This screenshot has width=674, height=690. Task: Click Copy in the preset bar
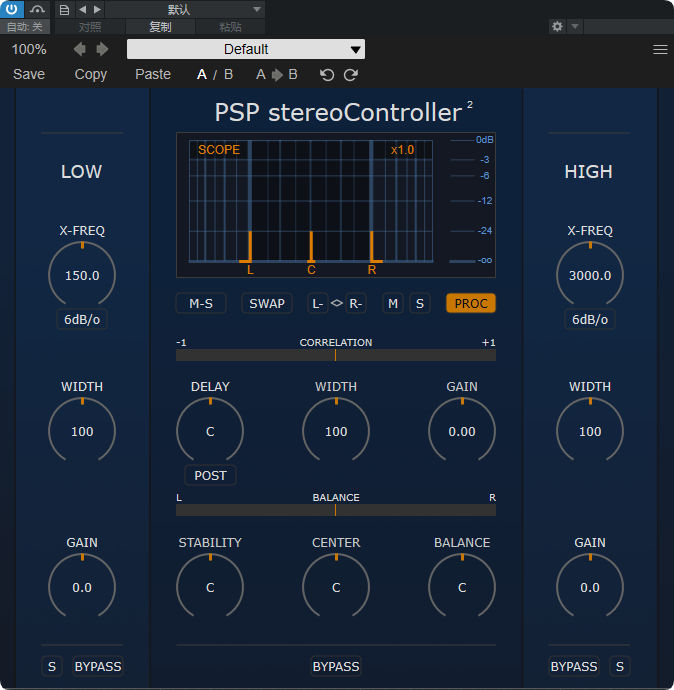[91, 74]
